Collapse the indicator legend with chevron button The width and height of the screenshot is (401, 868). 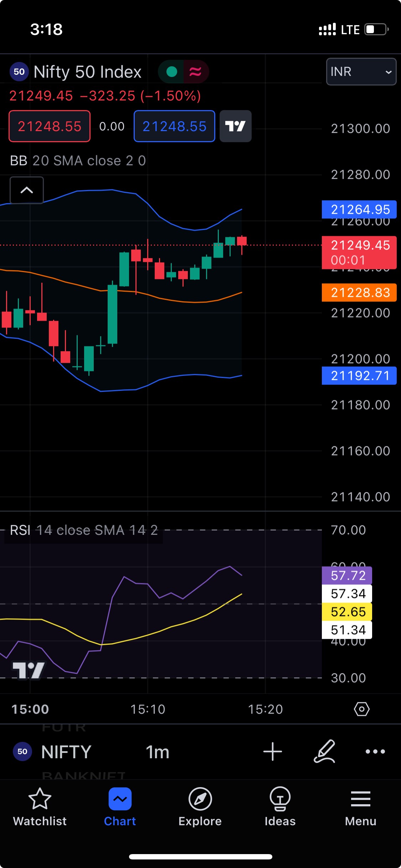coord(27,190)
